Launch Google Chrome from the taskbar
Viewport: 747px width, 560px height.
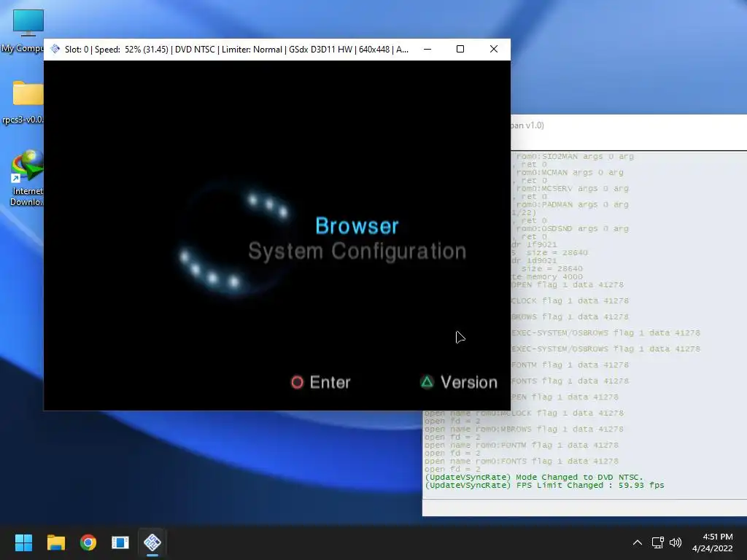click(88, 542)
